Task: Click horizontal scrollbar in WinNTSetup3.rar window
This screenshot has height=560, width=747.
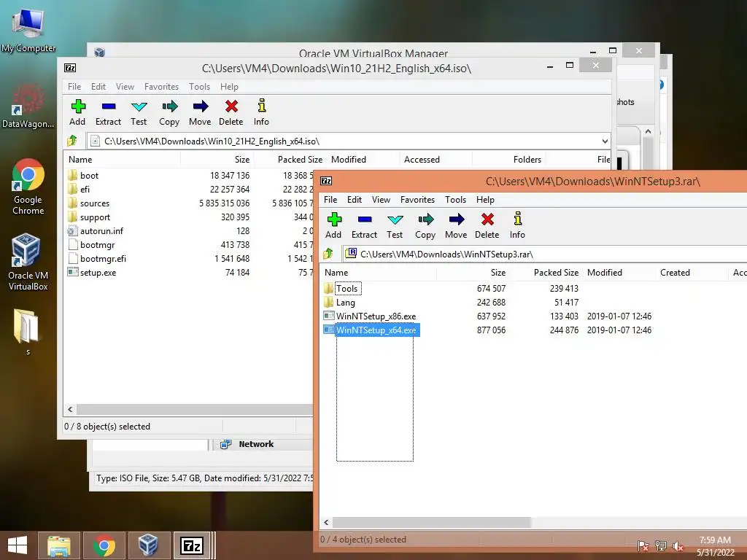Action: [x=432, y=522]
